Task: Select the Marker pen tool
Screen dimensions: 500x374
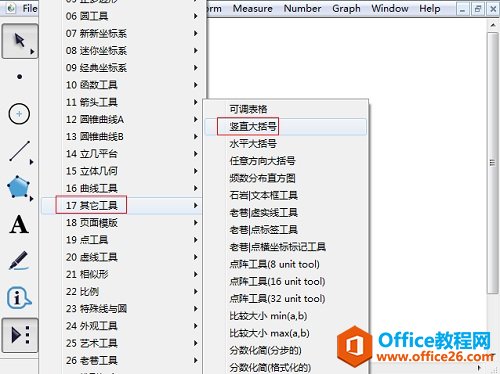Action: 19,261
